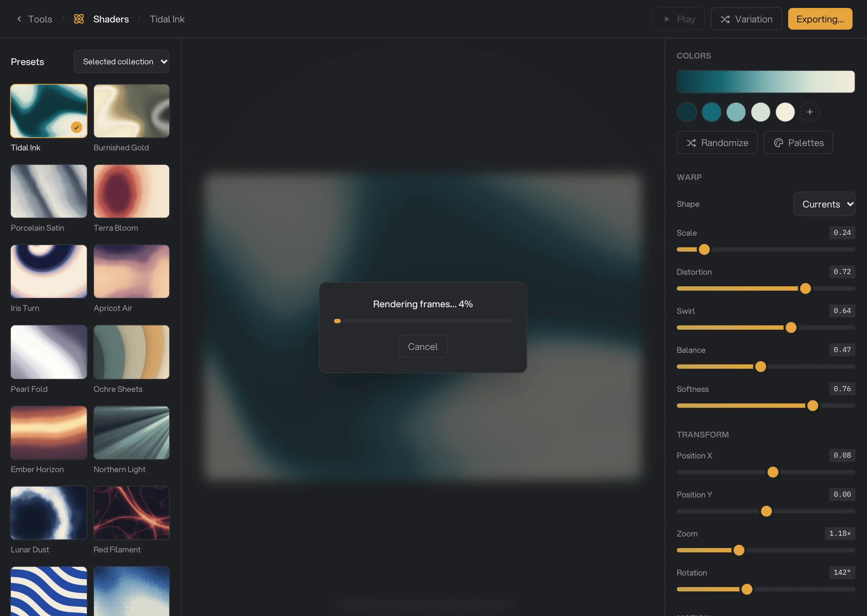
Task: Click the palette icon in the Palettes button
Action: point(778,143)
